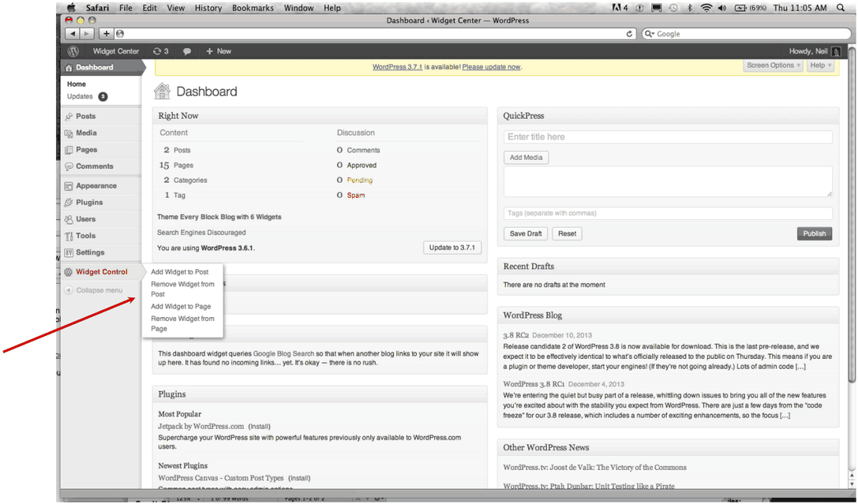The image size is (858, 504).
Task: Click the Pages icon in sidebar
Action: 69,150
